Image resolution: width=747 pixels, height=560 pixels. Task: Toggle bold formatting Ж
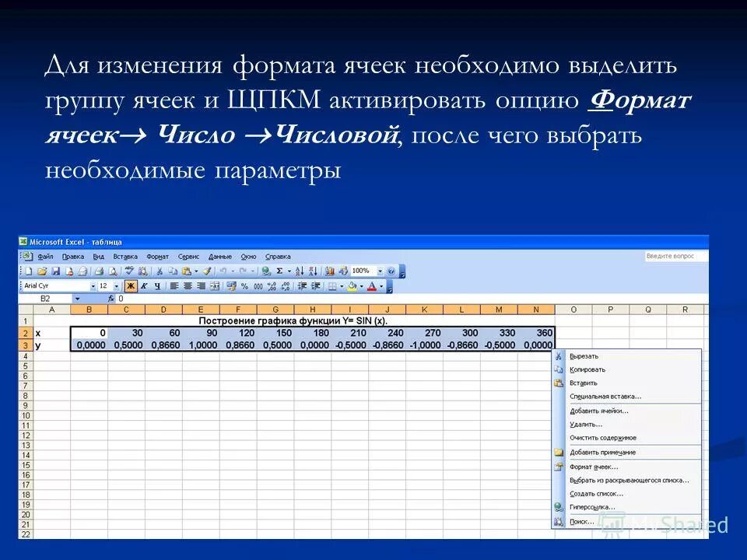point(131,285)
